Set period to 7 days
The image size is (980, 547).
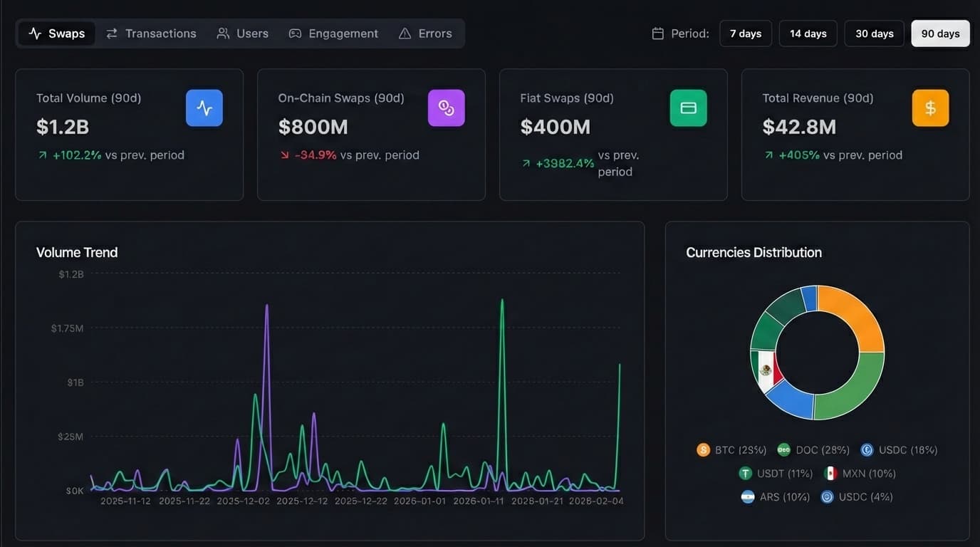[x=746, y=33]
